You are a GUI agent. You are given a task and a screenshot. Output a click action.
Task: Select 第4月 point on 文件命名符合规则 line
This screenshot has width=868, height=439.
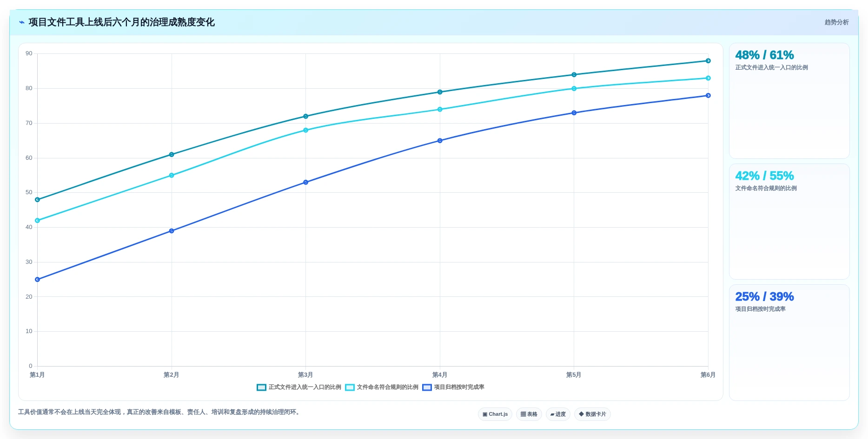pos(440,110)
